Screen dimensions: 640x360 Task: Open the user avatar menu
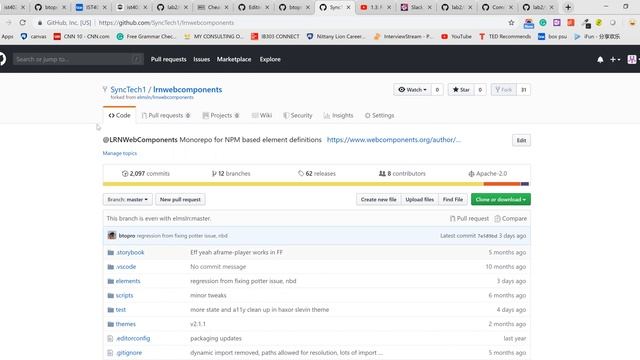coord(633,60)
